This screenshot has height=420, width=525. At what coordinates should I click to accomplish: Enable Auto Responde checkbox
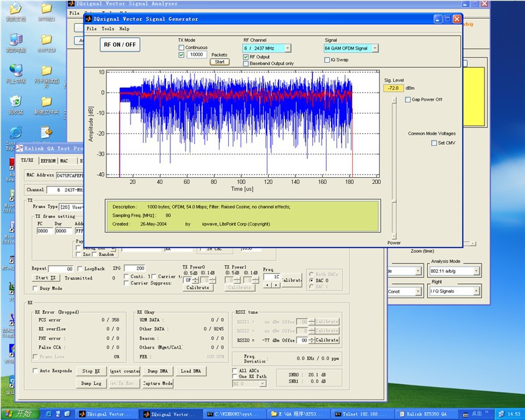[x=35, y=370]
